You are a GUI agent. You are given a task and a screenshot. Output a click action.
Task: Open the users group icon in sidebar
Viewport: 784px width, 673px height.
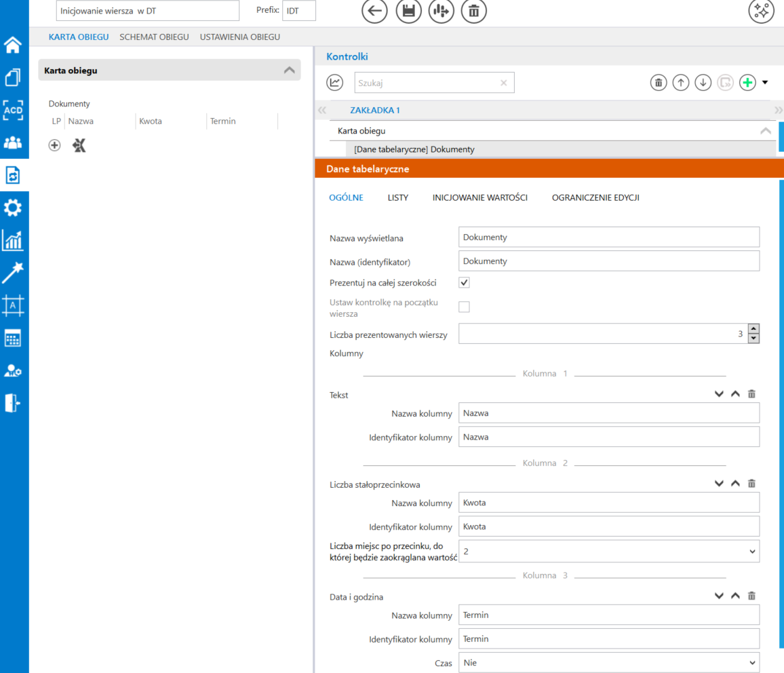coord(13,143)
